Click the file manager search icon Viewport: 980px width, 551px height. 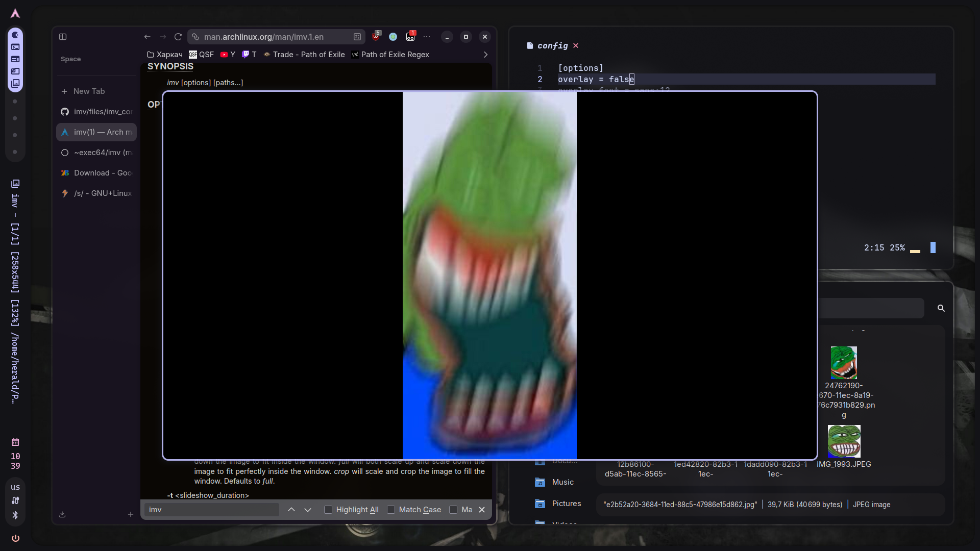tap(941, 308)
